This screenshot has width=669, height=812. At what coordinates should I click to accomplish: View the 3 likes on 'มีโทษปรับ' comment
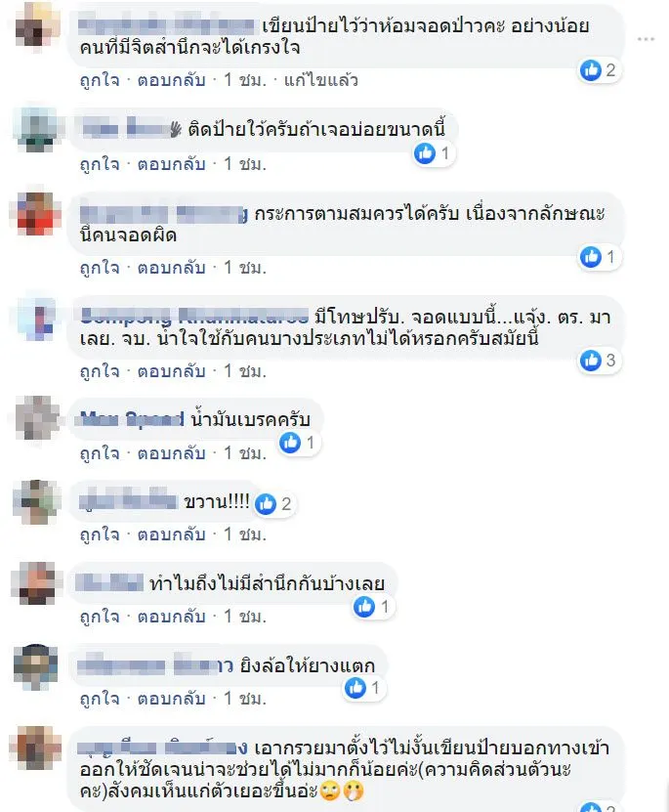(599, 360)
